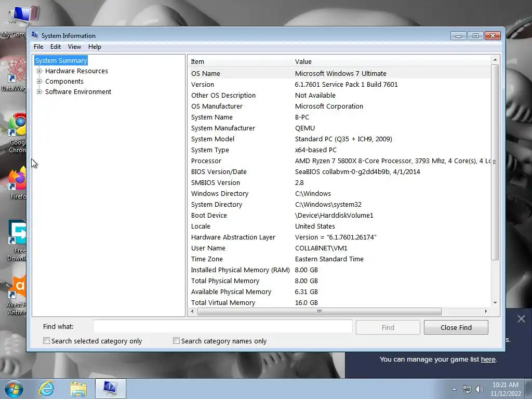This screenshot has width=532, height=399.
Task: Click the System Information title bar icon
Action: pos(35,35)
